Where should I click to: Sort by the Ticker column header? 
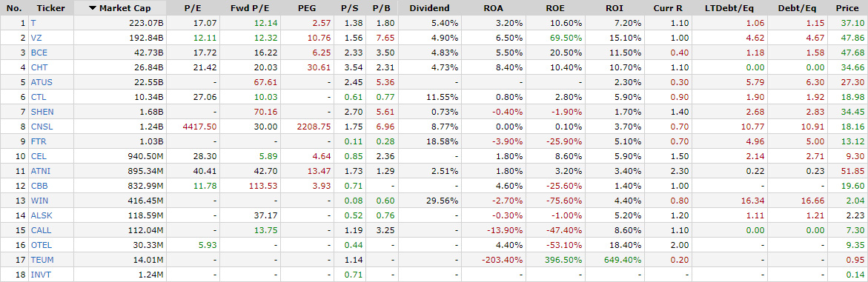coord(50,8)
